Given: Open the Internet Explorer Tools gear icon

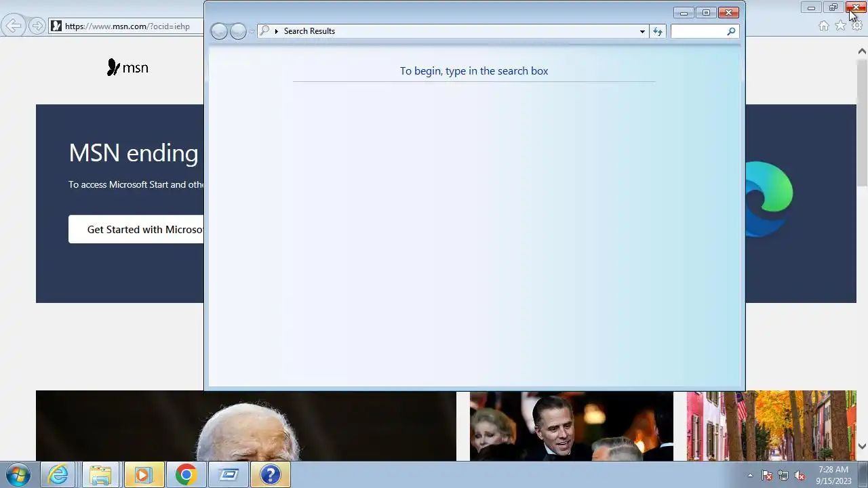Looking at the screenshot, I should [x=857, y=26].
